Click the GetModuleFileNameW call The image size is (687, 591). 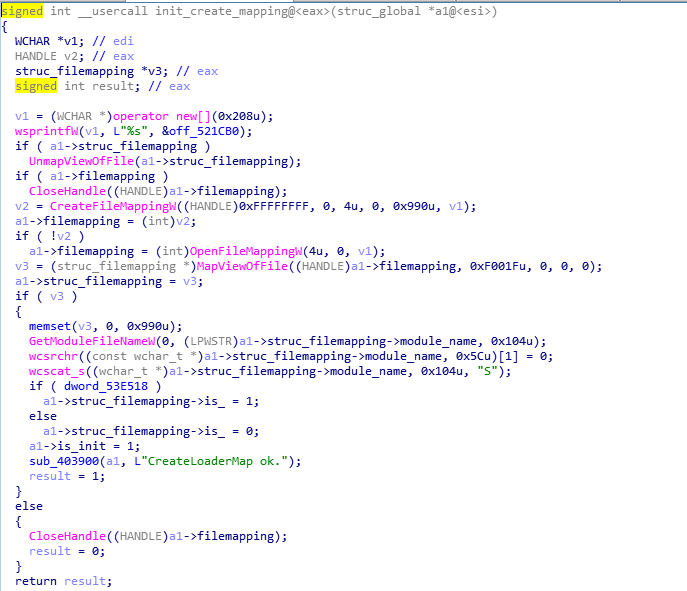(x=92, y=341)
